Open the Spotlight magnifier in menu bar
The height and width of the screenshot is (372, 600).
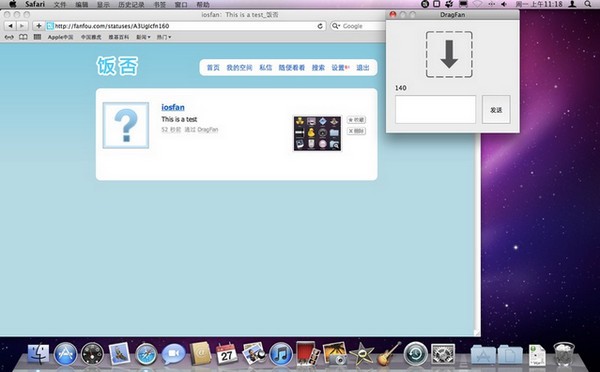click(588, 4)
